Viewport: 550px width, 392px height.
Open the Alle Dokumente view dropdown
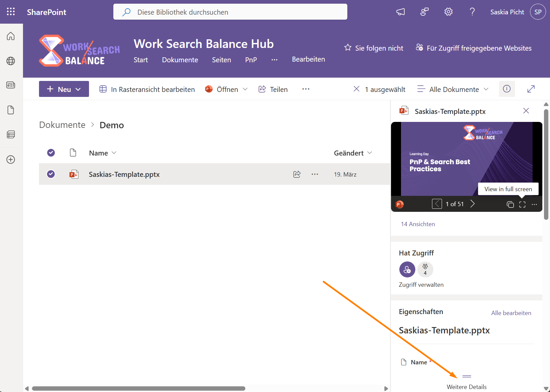453,89
